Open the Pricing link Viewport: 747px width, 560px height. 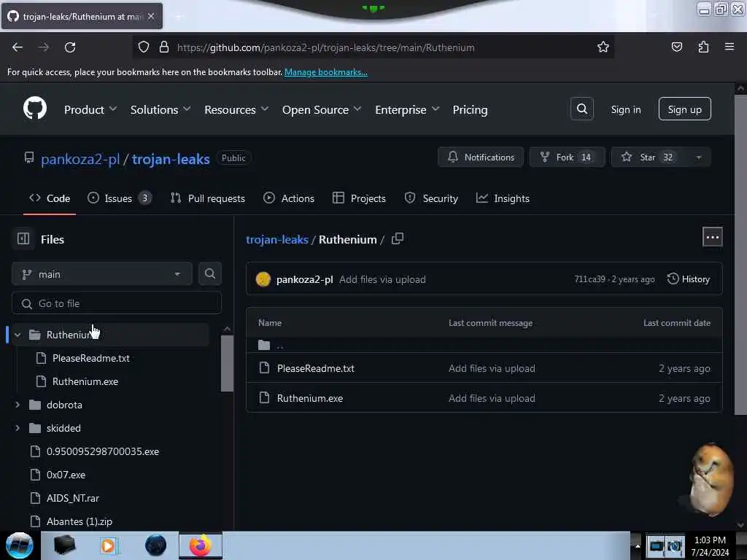[x=470, y=109]
